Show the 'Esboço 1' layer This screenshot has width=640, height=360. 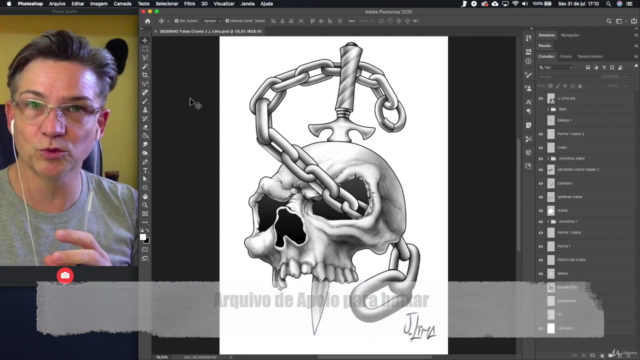[x=541, y=120]
